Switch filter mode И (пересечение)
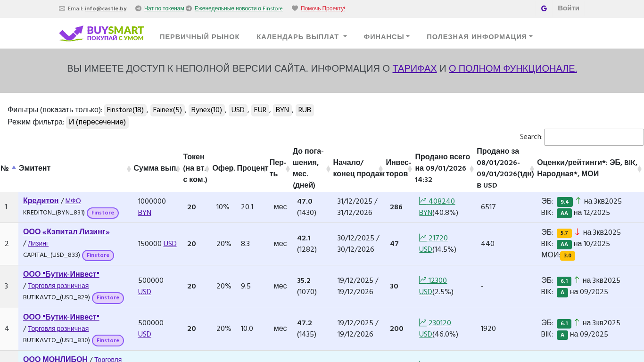 (x=97, y=122)
